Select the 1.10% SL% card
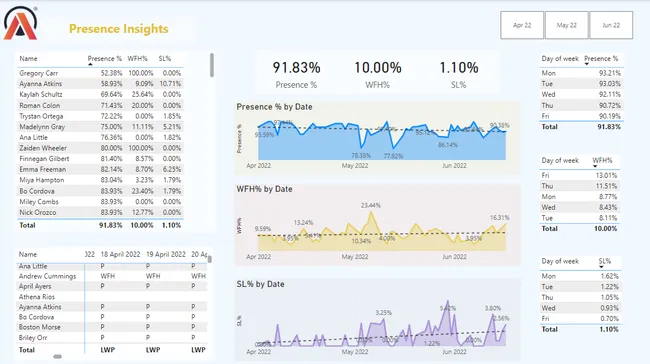 (x=458, y=74)
